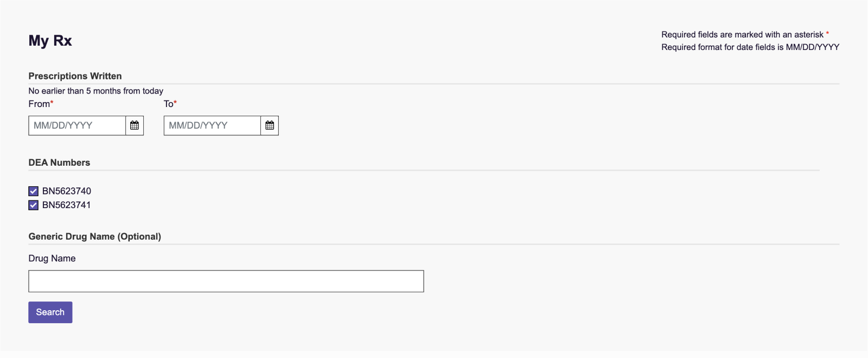Click the MM/DD/YYYY date format notice
This screenshot has width=868, height=358.
[x=750, y=47]
